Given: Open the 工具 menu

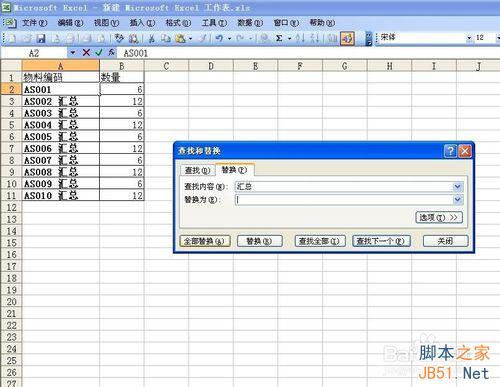Looking at the screenshot, I should 214,23.
